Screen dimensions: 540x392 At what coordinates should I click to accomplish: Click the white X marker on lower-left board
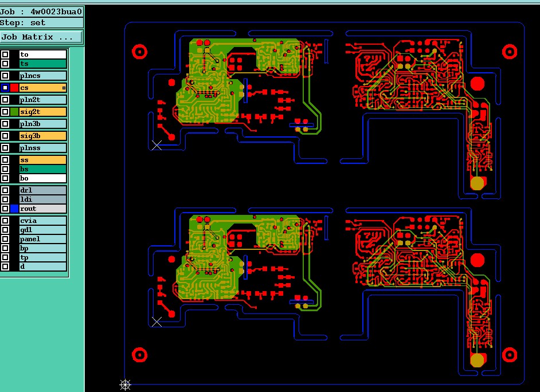click(156, 322)
